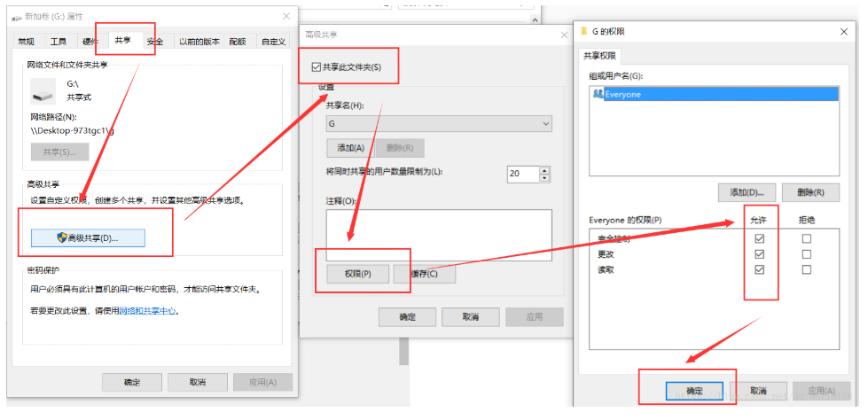868x420 pixels.
Task: Click the G:\ drive icon
Action: (43, 90)
